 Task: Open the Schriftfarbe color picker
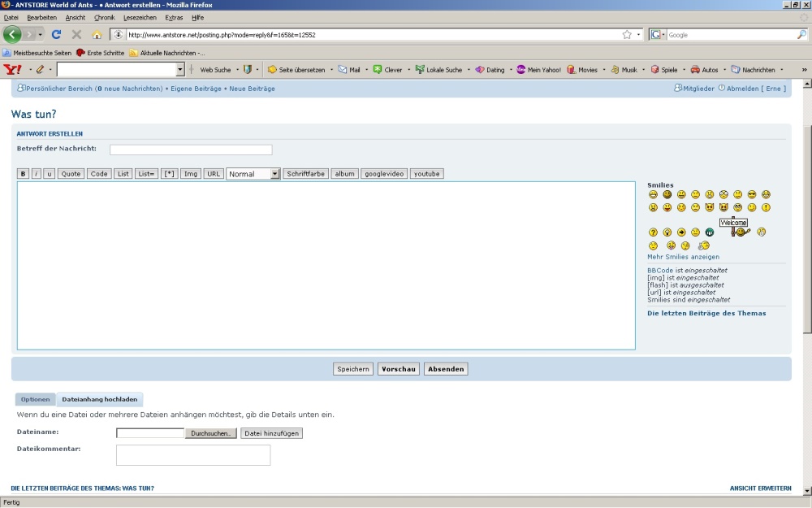pyautogui.click(x=304, y=174)
